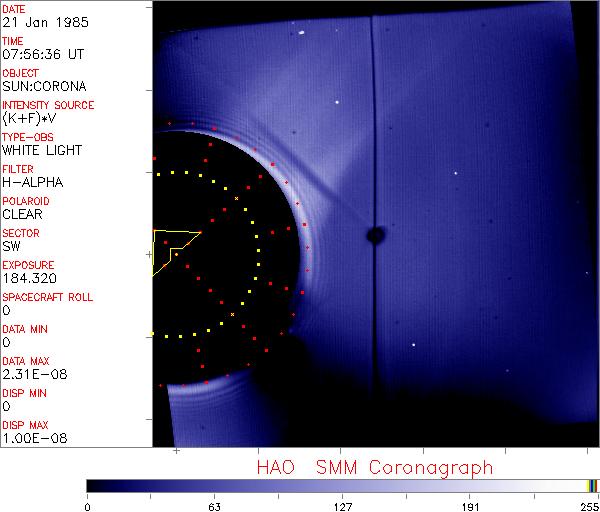Click the SUN:CORONA object text
600x512 pixels.
(x=44, y=86)
